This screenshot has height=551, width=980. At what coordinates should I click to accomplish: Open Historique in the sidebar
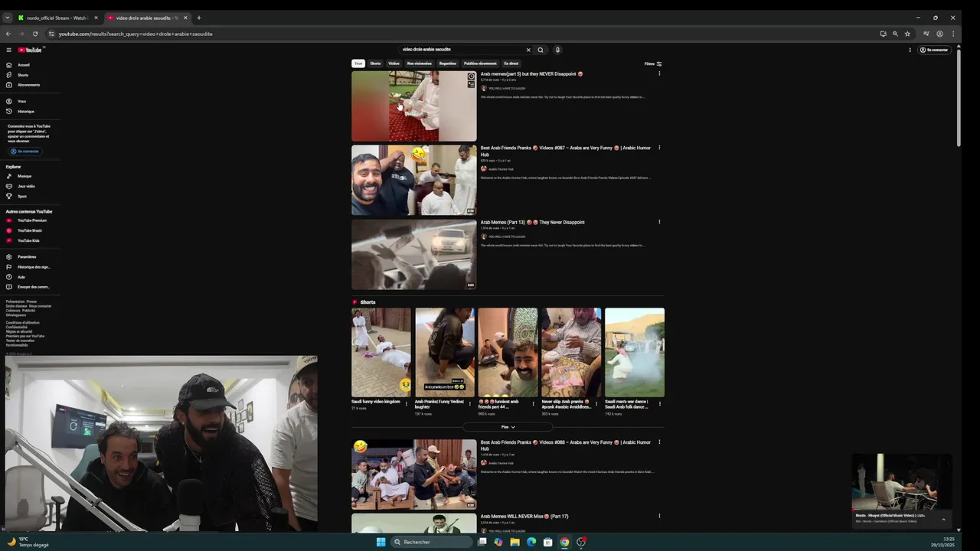pyautogui.click(x=25, y=111)
